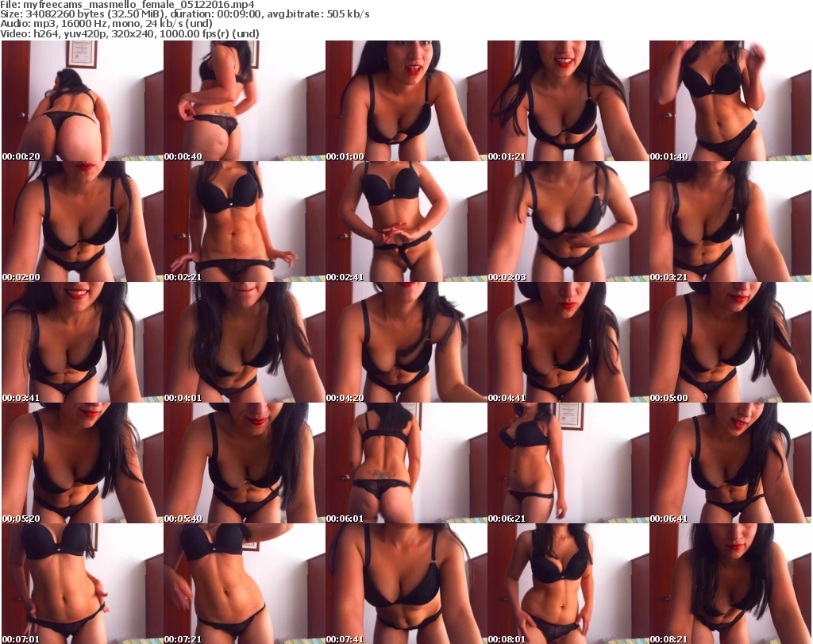This screenshot has height=644, width=813.
Task: Choose the thumbnail stamped 00:05:40
Action: pyautogui.click(x=245, y=463)
